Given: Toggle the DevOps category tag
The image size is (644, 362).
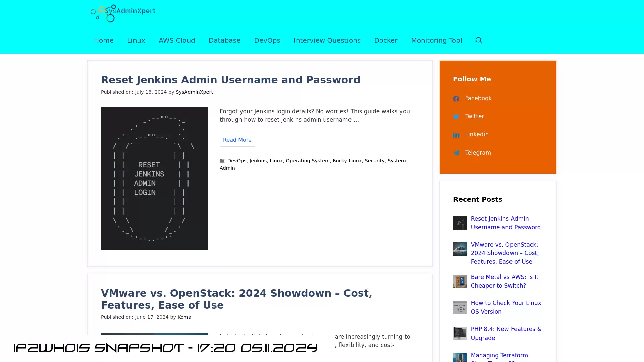Looking at the screenshot, I should 236,160.
